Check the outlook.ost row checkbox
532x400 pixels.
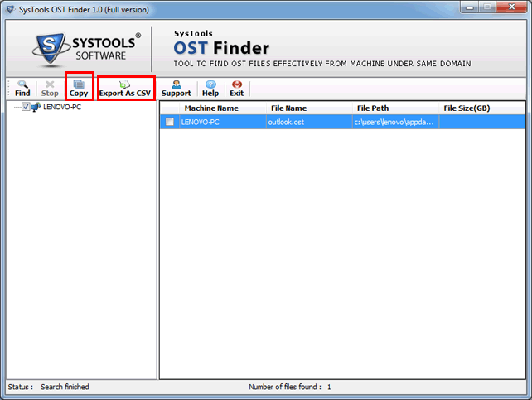click(170, 122)
